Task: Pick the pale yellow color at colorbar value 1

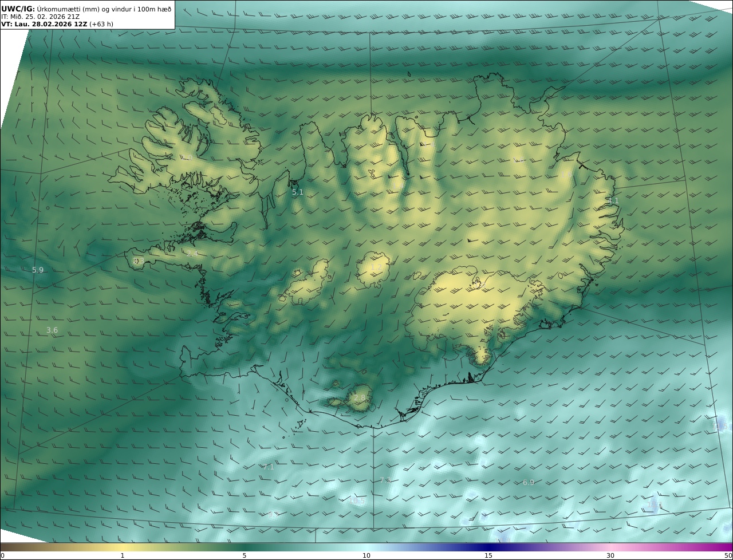Action: (123, 547)
